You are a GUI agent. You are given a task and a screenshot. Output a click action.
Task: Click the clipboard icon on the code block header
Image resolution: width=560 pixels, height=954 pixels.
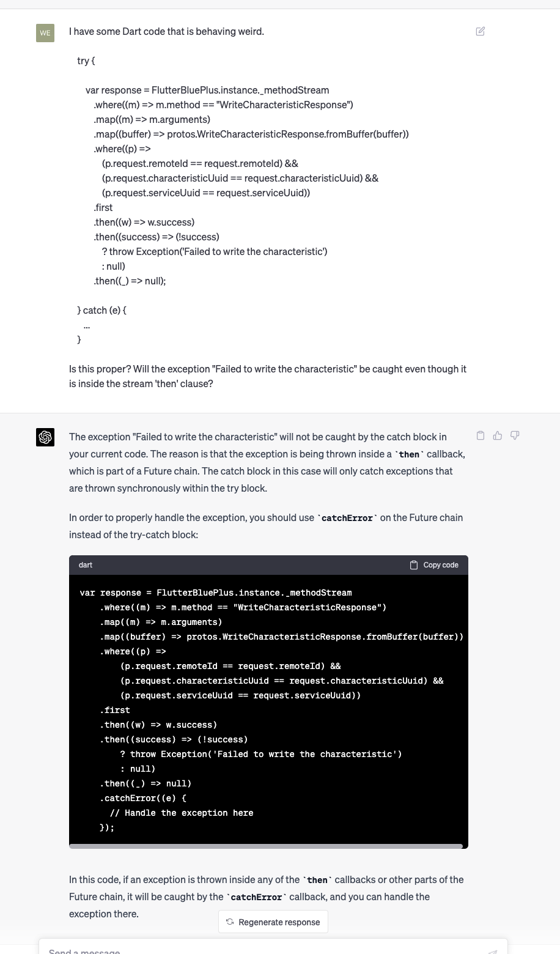pyautogui.click(x=413, y=564)
